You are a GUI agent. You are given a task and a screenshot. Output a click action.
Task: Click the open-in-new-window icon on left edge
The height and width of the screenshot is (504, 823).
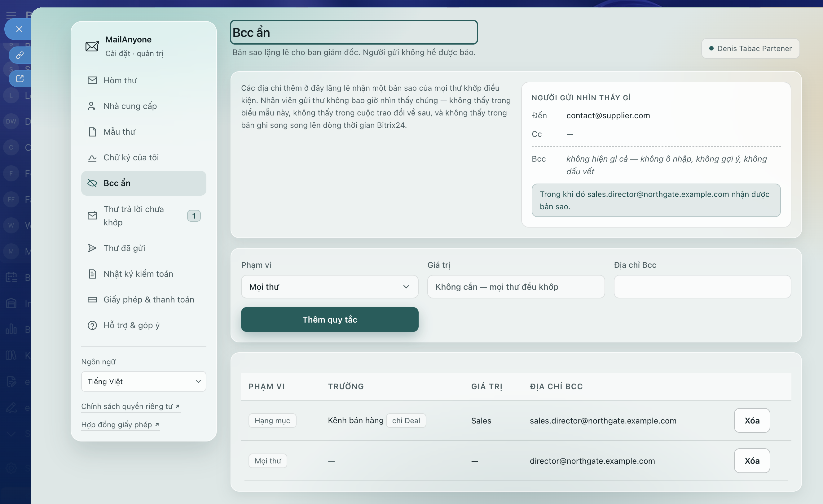(x=20, y=79)
